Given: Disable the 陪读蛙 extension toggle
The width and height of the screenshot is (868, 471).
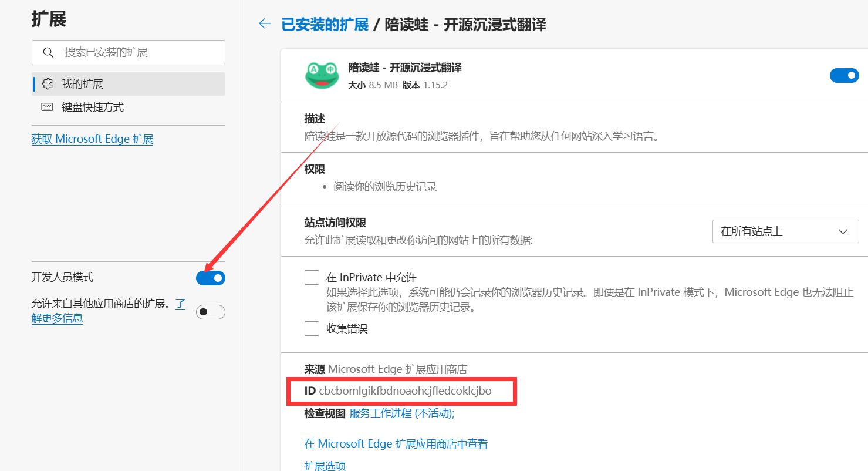Looking at the screenshot, I should click(x=844, y=75).
